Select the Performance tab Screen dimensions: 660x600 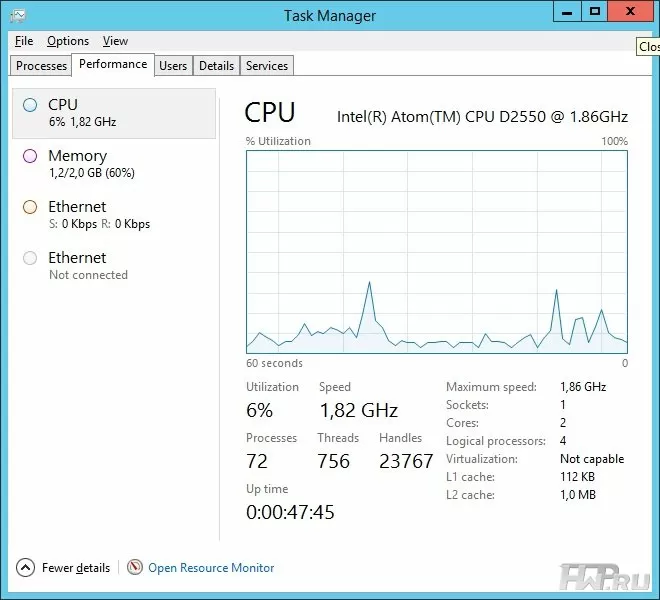click(x=113, y=64)
